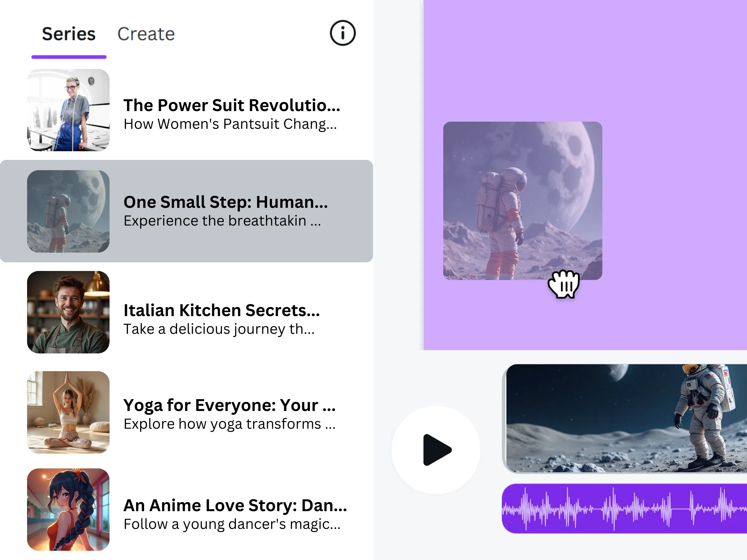This screenshot has width=747, height=560.
Task: Open 'One Small Step: Human...' title
Action: 226,202
